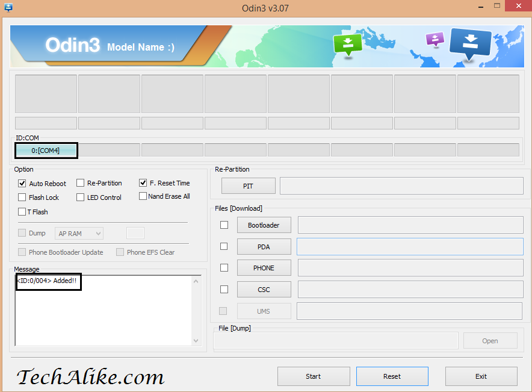Image resolution: width=532 pixels, height=392 pixels.
Task: Click the Bootloader file path field
Action: point(410,225)
